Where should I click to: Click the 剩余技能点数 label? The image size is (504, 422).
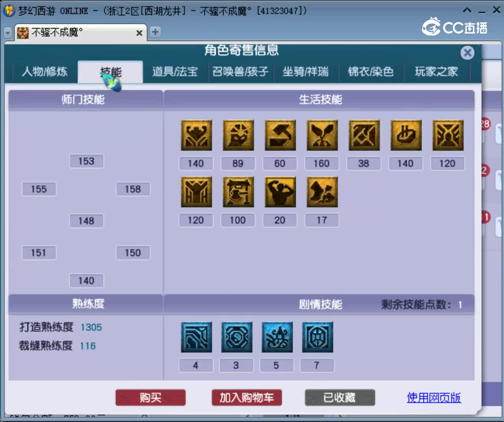pyautogui.click(x=416, y=305)
